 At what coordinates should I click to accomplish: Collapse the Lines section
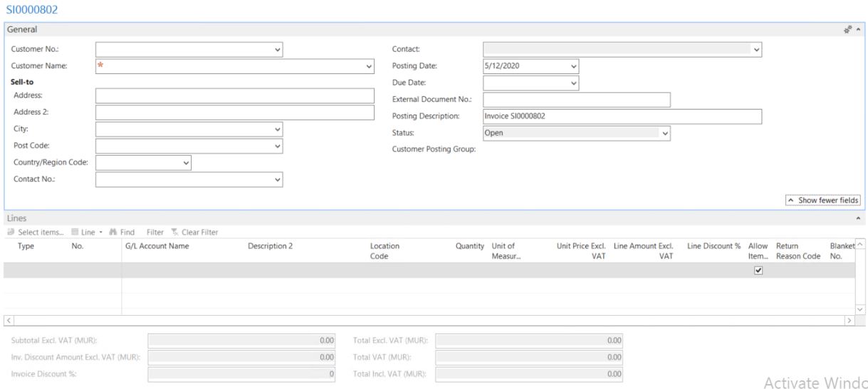point(857,218)
